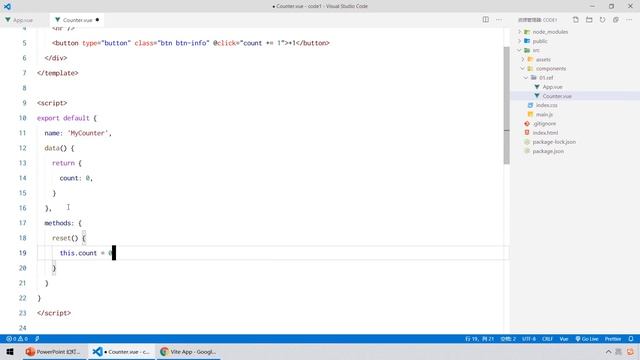Viewport: 640px width, 360px height.
Task: Change language mode Vue in status bar
Action: tap(564, 339)
